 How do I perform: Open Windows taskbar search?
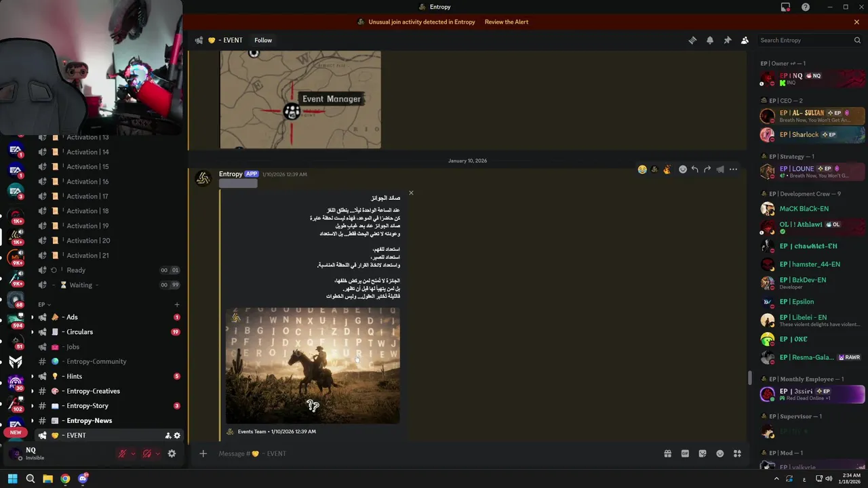30,479
